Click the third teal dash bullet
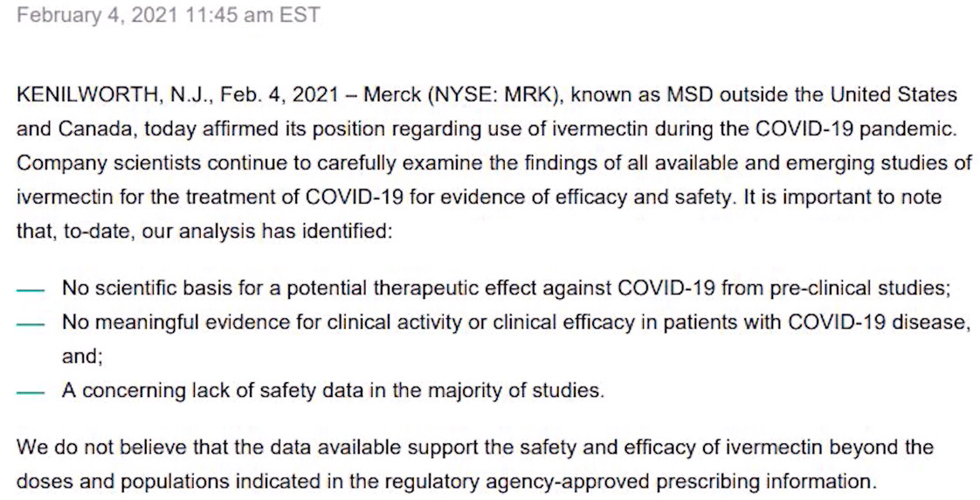This screenshot has height=500, width=980. tap(31, 392)
